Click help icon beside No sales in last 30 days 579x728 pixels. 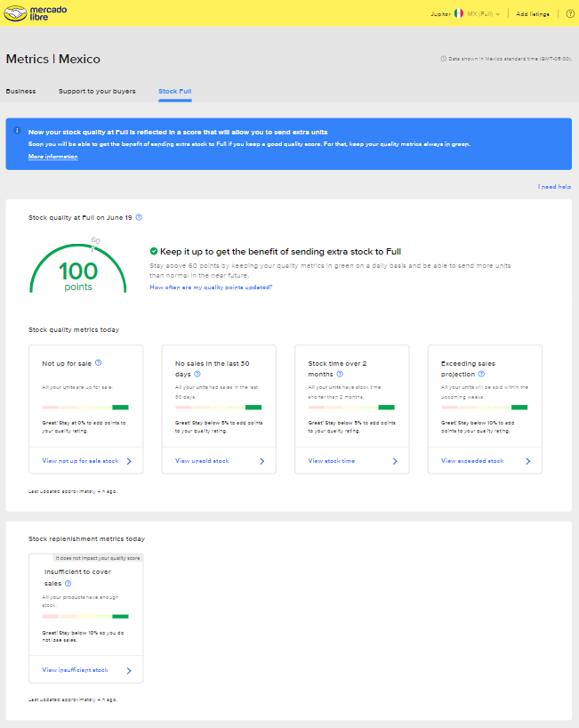[x=197, y=375]
